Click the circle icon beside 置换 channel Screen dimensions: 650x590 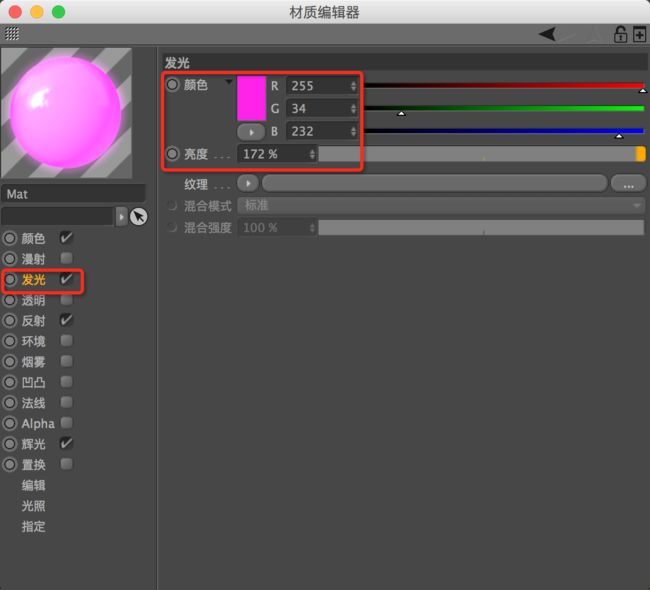pos(10,464)
